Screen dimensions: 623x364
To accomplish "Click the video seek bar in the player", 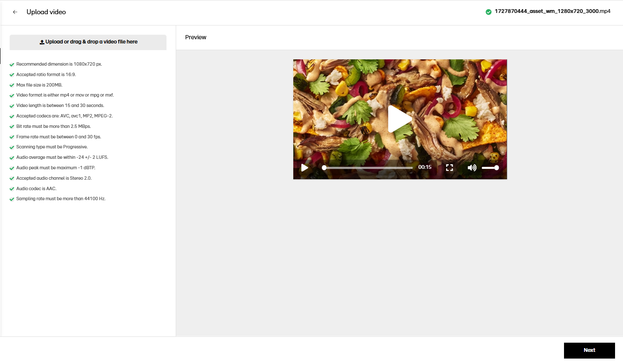I will (x=368, y=168).
